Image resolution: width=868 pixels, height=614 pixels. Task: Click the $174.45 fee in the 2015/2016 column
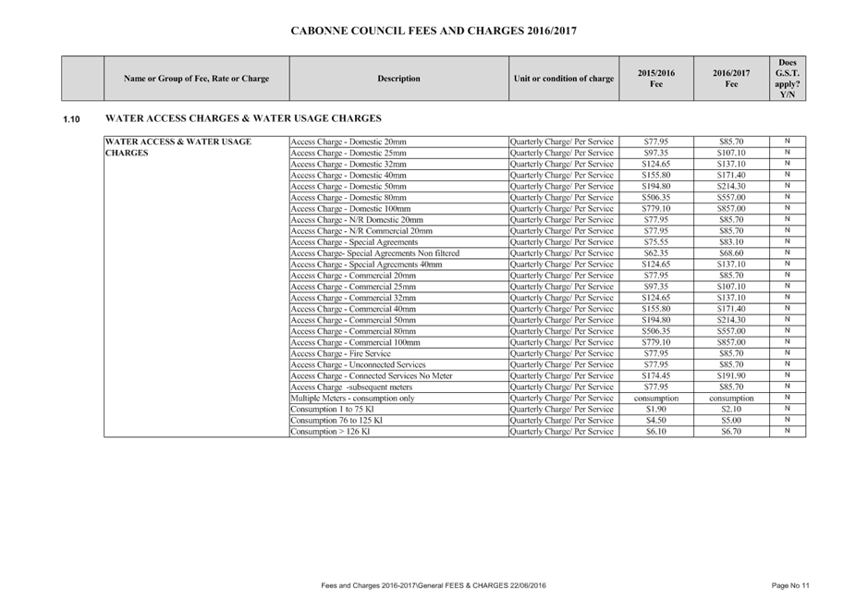(x=656, y=376)
